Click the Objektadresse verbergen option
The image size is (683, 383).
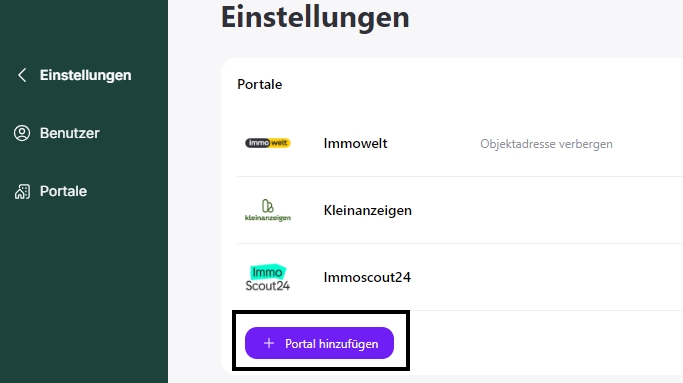546,144
